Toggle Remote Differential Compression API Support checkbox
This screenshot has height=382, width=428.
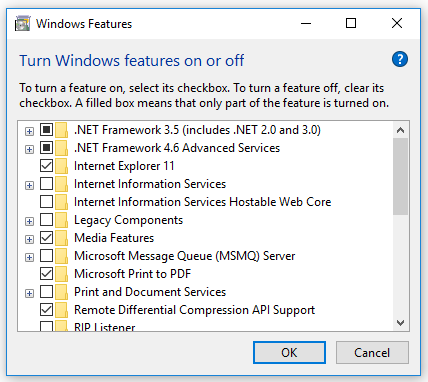tap(46, 310)
